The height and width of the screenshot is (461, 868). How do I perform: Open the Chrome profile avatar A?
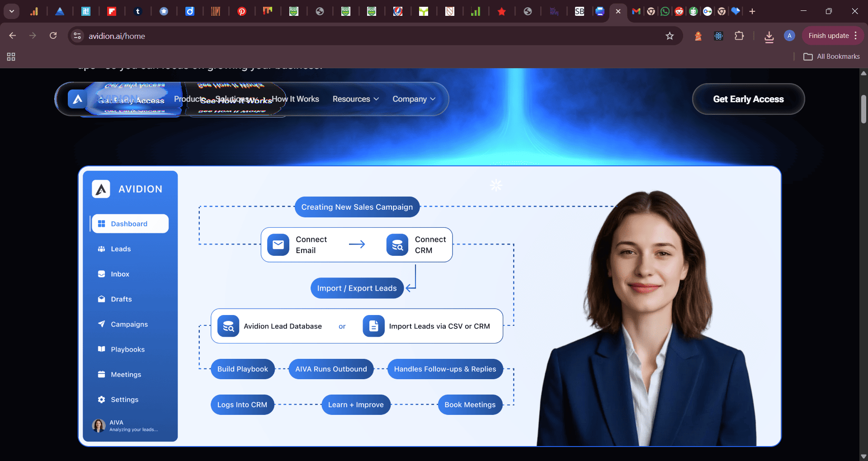click(x=789, y=36)
